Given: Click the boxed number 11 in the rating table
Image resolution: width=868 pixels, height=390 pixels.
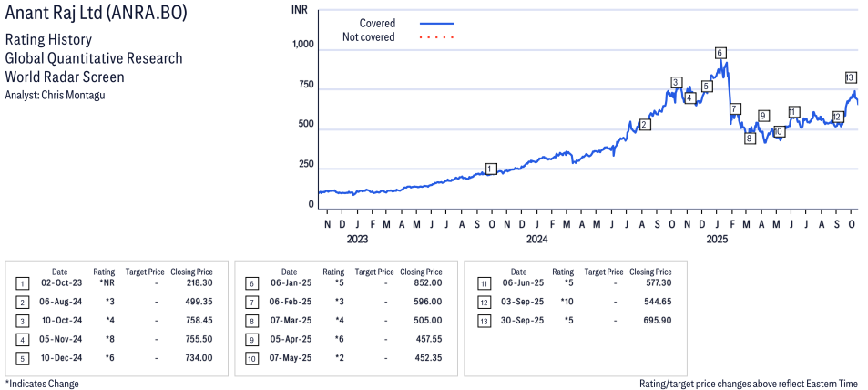Looking at the screenshot, I should pos(481,283).
